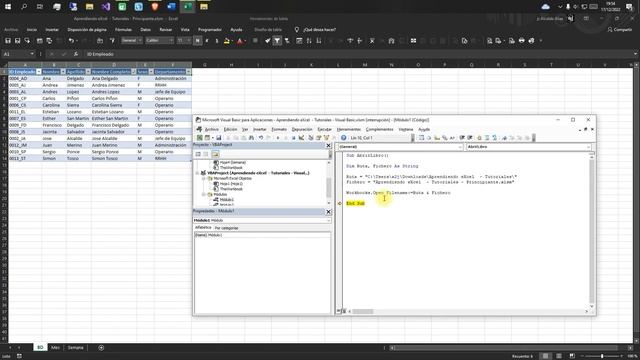Screen dimensions: 640x360
Task: Close the Proyecto - VBAProject panel
Action: pyautogui.click(x=329, y=145)
